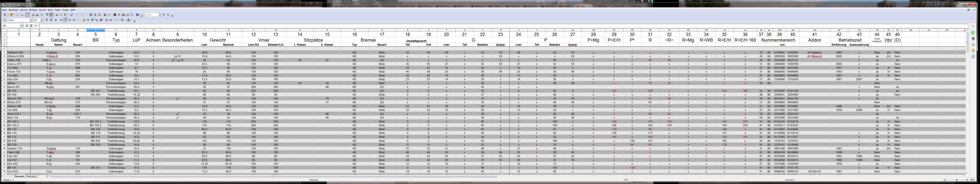Viewport: 980px width, 184px height.
Task: Open the Bearbeiten menu
Action: pos(14,10)
